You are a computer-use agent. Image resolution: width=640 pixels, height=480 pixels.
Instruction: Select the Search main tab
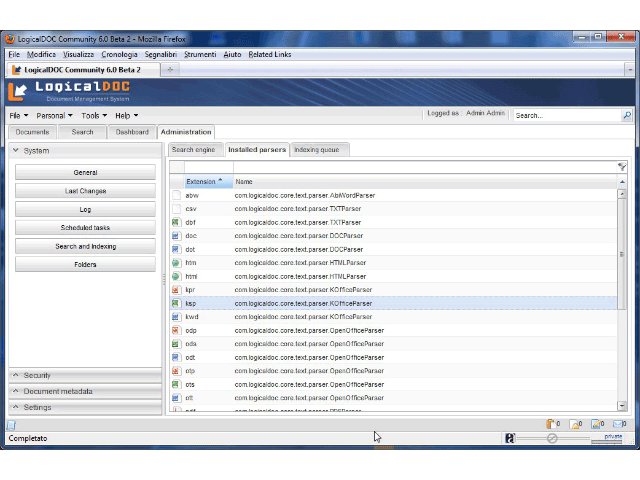82,132
